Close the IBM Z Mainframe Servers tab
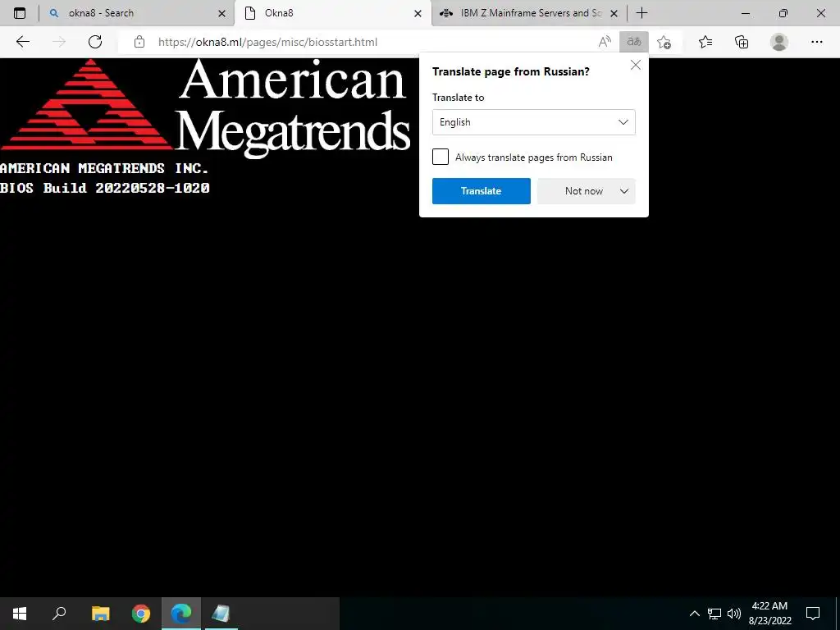The image size is (840, 630). pos(614,14)
